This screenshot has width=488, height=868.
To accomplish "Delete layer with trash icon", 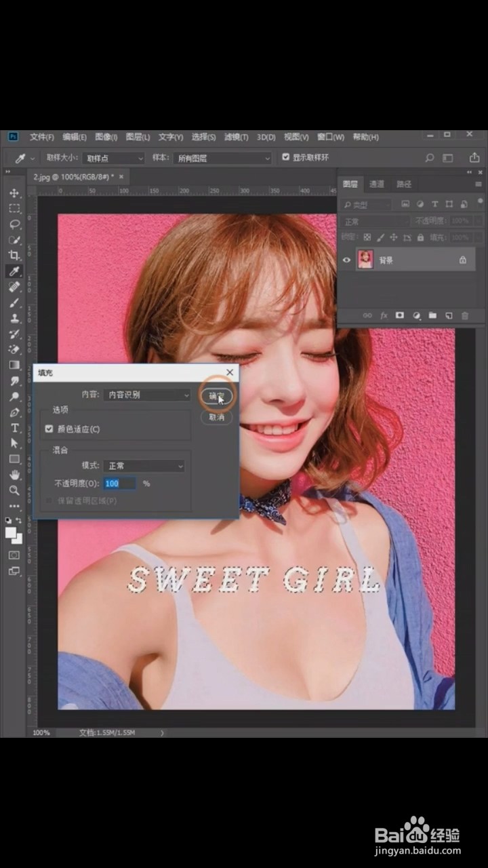I will (x=464, y=315).
